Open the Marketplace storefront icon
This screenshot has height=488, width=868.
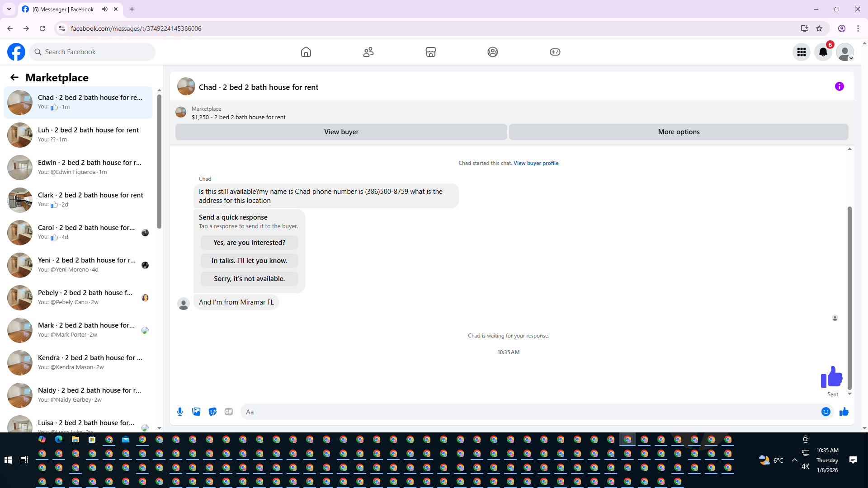431,52
